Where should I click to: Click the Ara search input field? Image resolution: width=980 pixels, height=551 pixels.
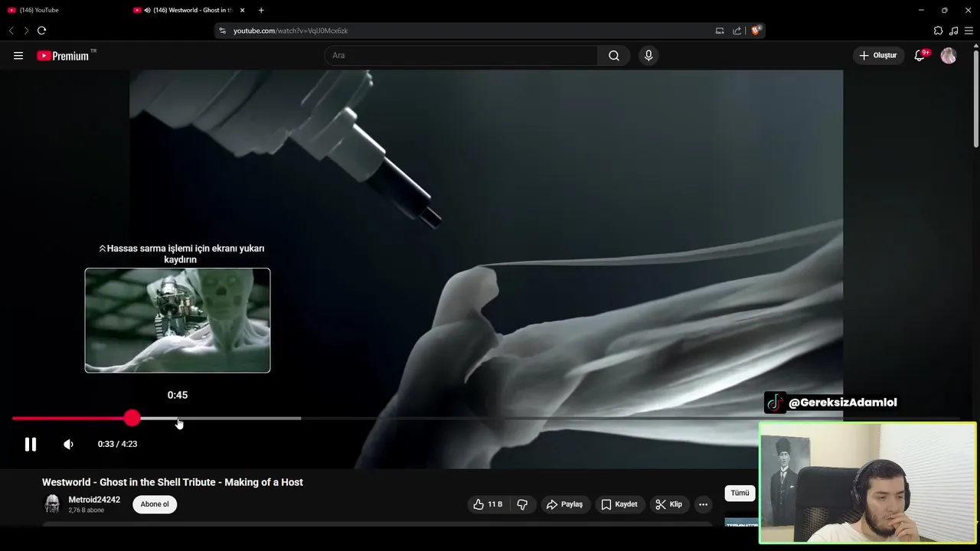click(x=461, y=55)
